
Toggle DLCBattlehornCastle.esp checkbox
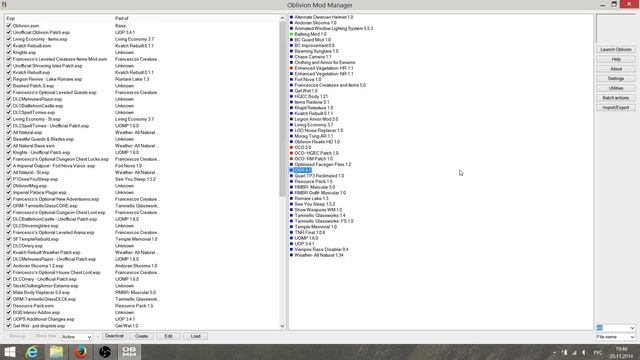(9, 106)
